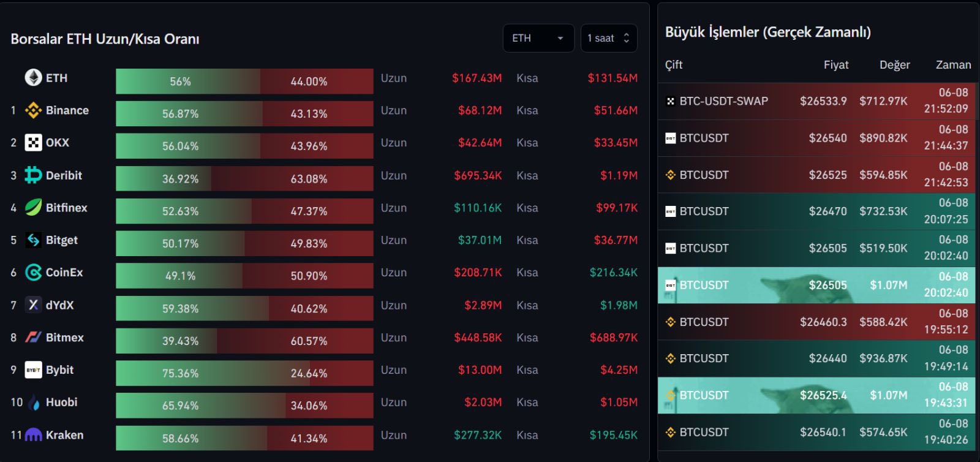This screenshot has height=462, width=980.
Task: Click ETH short value $131.54M
Action: (x=612, y=78)
